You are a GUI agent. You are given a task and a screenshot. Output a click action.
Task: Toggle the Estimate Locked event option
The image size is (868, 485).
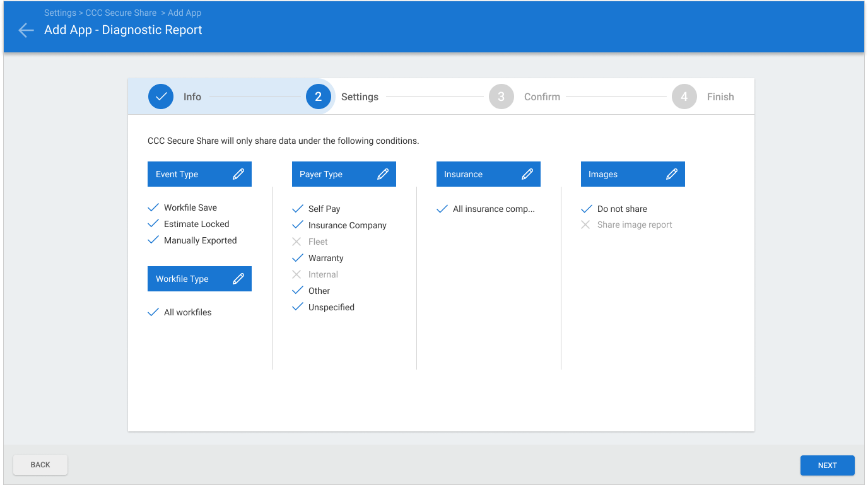(189, 224)
